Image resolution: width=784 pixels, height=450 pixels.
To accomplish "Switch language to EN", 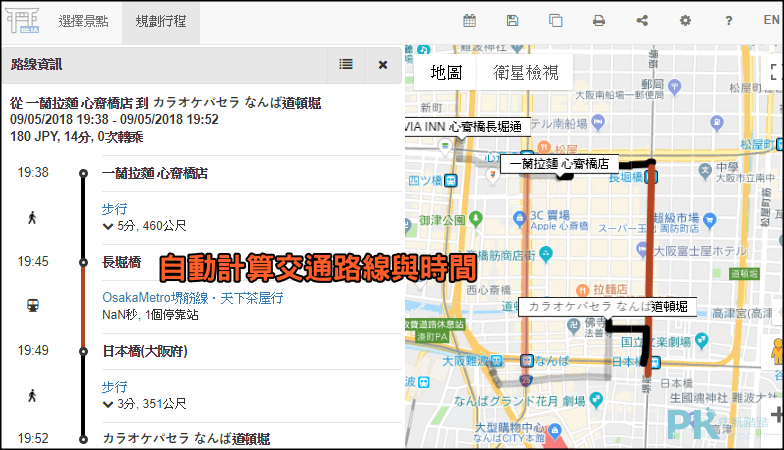I will click(771, 20).
